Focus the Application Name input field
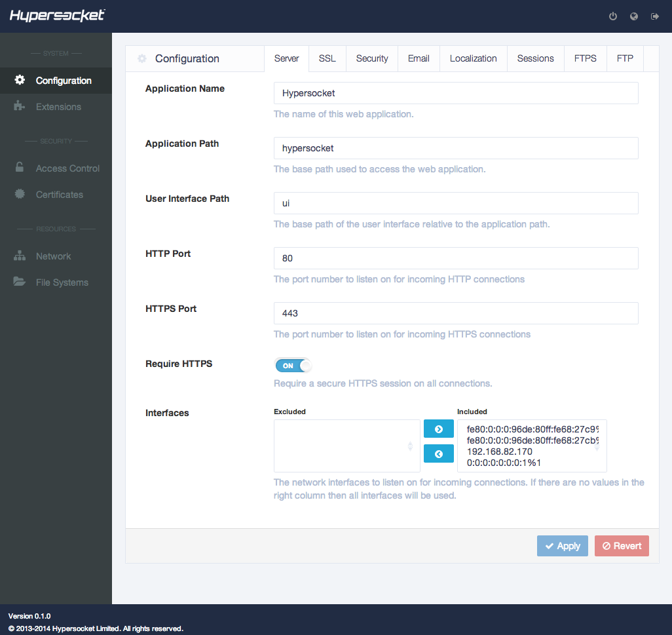672x635 pixels. pyautogui.click(x=456, y=93)
